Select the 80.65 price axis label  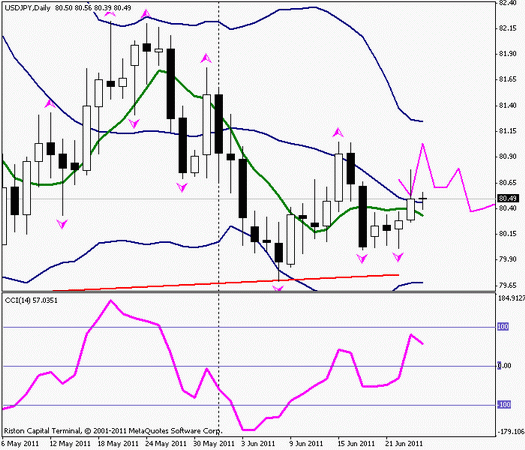pyautogui.click(x=508, y=182)
